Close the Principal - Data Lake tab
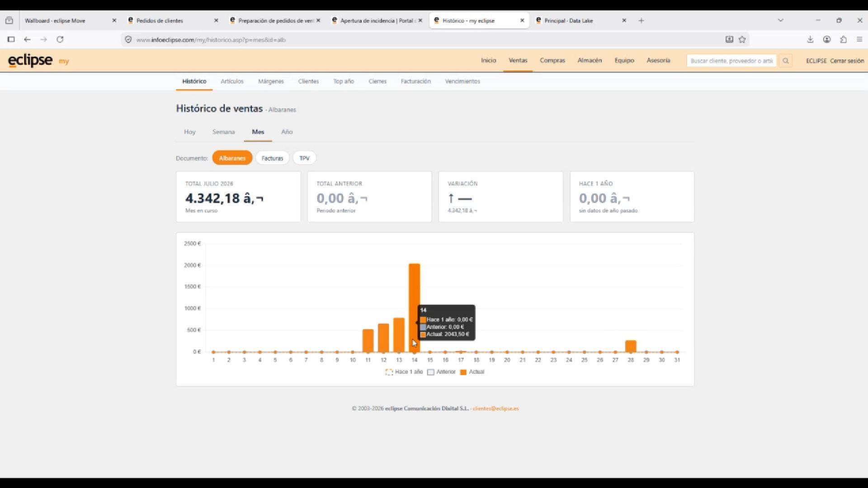The image size is (868, 488). 624,20
